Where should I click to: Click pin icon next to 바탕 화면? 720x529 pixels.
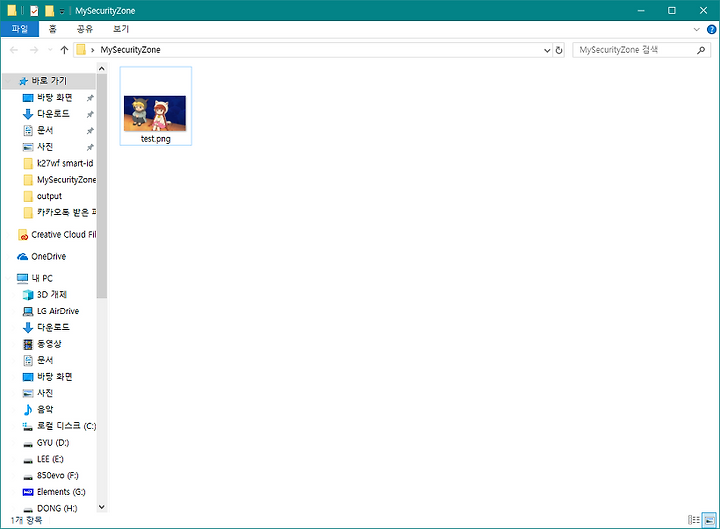pyautogui.click(x=90, y=98)
